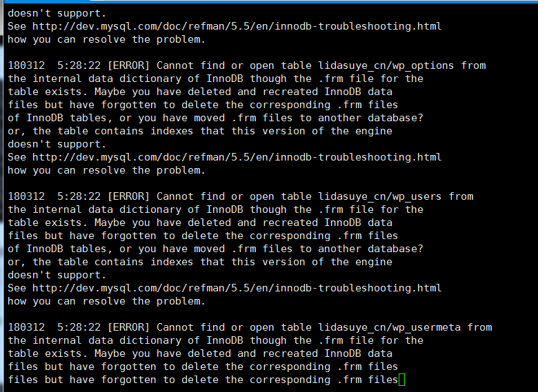Click the very first "doesn't support." line
The width and height of the screenshot is (538, 392).
pyautogui.click(x=57, y=13)
